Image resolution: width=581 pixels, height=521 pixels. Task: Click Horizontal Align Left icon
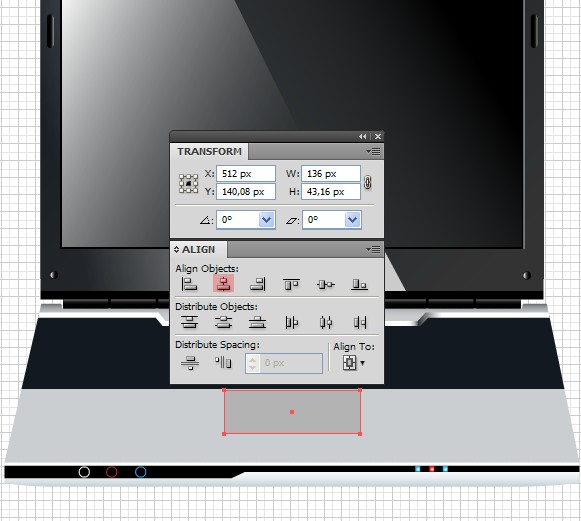click(189, 284)
